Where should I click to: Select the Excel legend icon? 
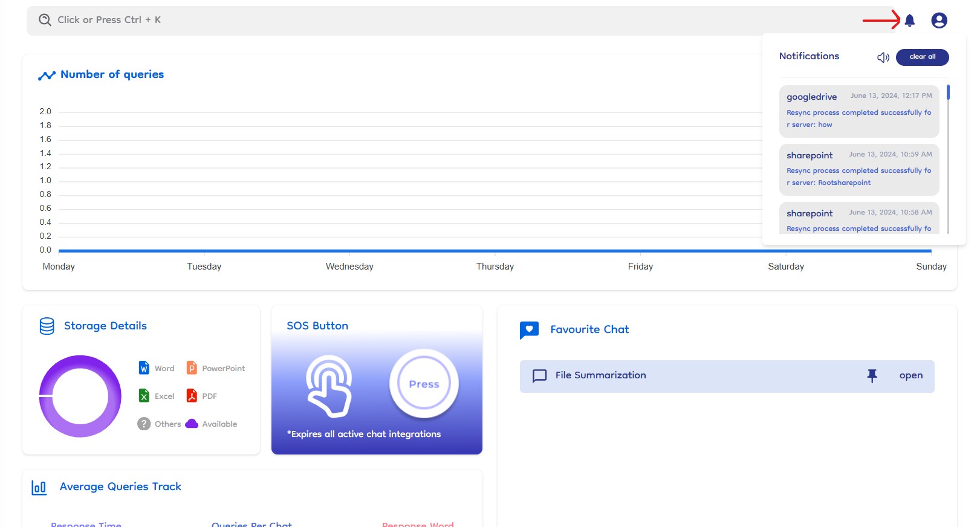144,396
